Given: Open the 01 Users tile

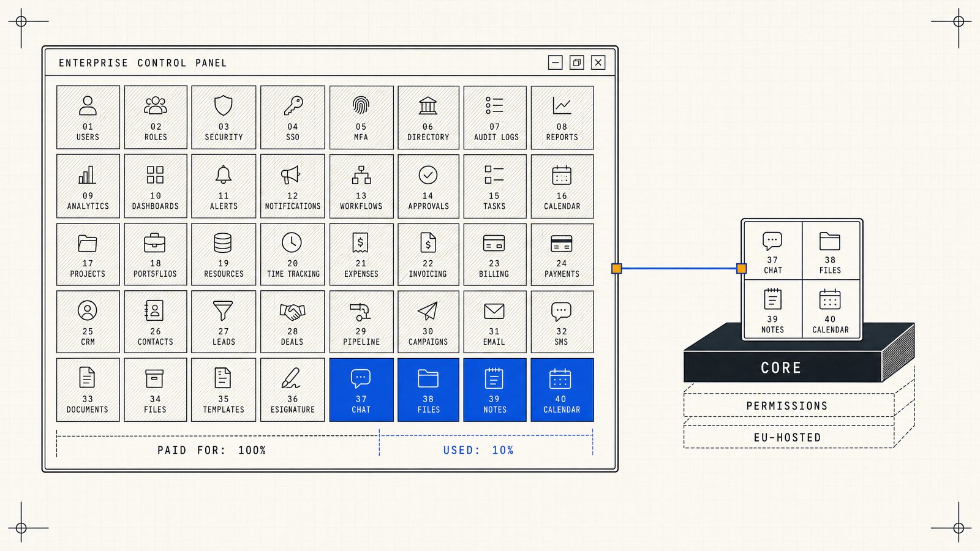Looking at the screenshot, I should click(x=88, y=118).
